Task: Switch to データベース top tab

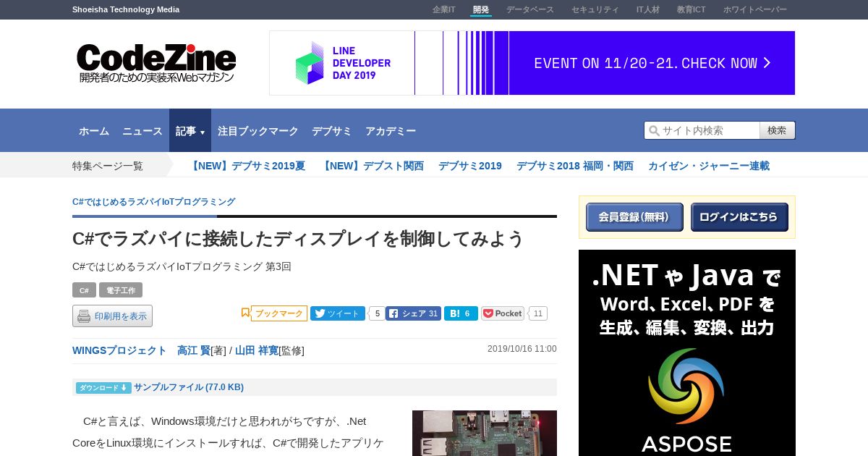Action: click(x=530, y=9)
